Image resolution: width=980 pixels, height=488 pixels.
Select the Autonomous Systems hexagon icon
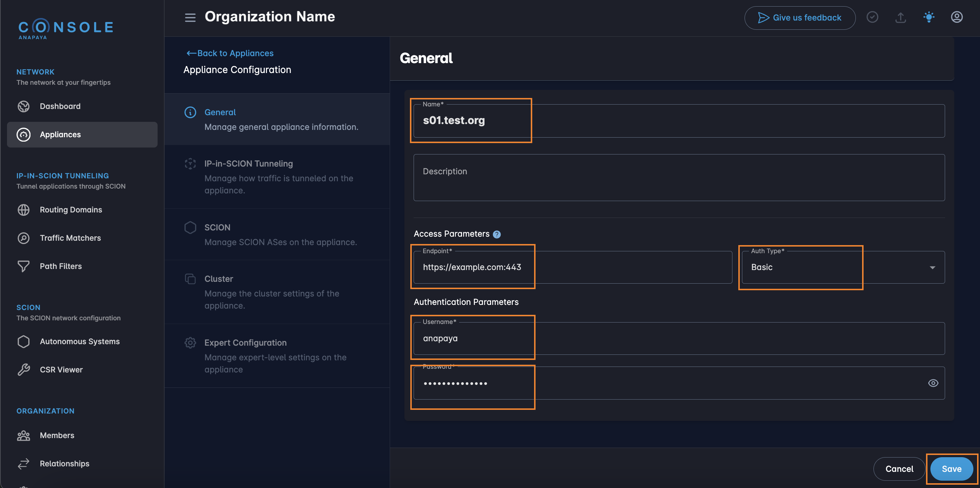23,341
